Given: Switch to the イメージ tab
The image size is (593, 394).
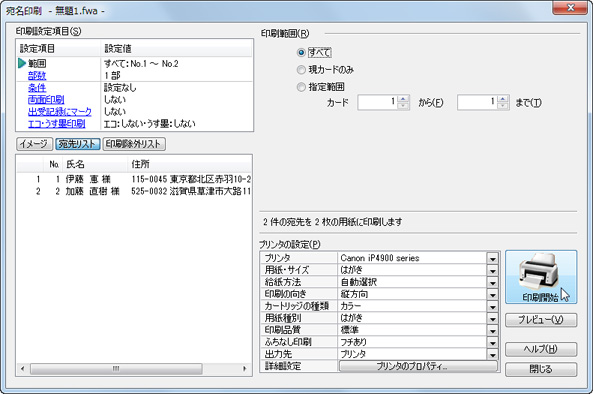Looking at the screenshot, I should coord(34,144).
